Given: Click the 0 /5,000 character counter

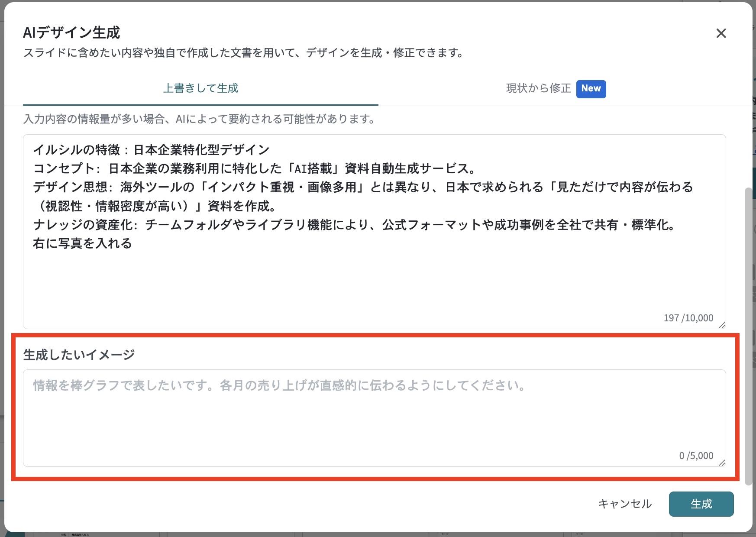Looking at the screenshot, I should pos(696,456).
